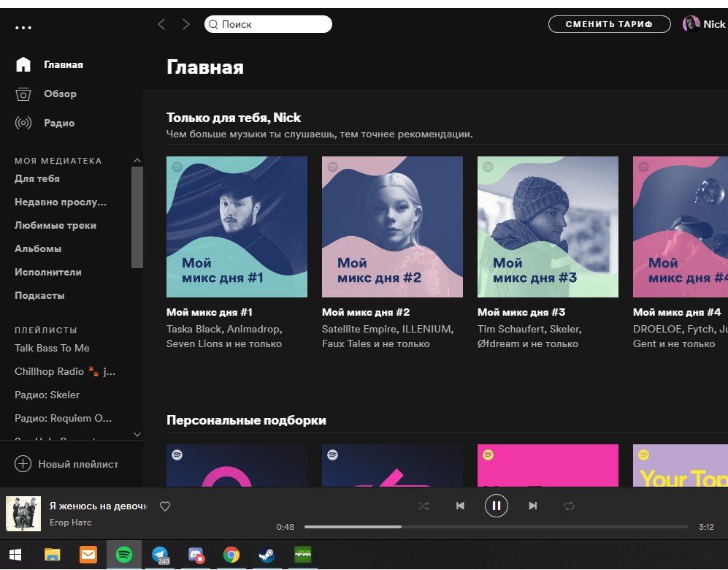Click artist name Егор Натс

(71, 522)
